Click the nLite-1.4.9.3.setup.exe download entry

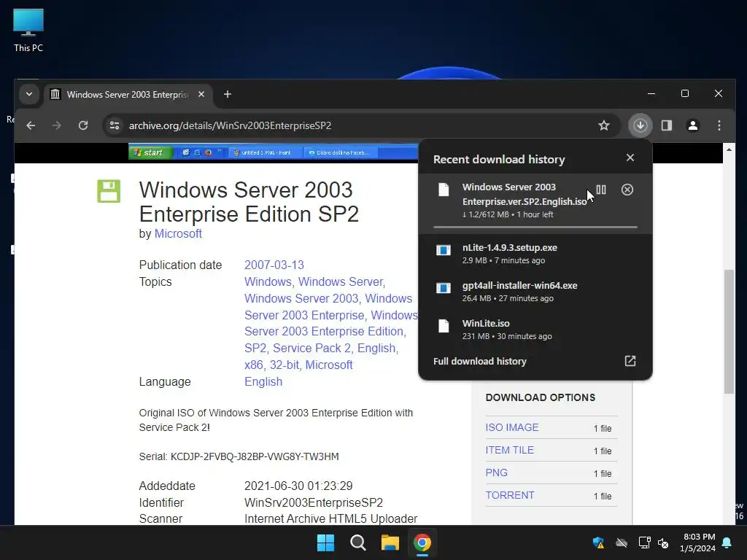coord(535,254)
